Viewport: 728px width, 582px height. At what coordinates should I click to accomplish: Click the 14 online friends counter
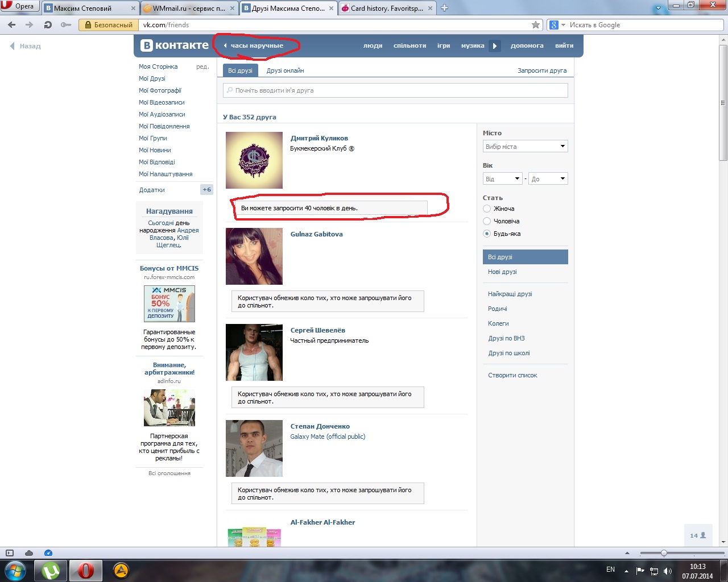click(698, 535)
